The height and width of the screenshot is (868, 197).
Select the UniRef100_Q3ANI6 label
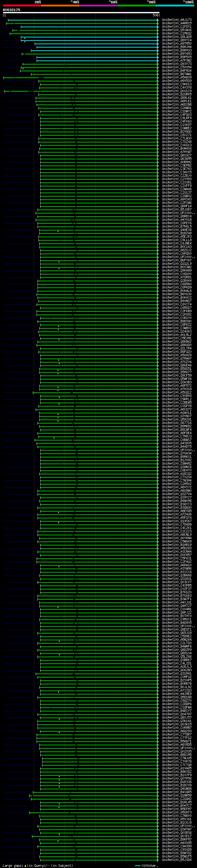176,467
